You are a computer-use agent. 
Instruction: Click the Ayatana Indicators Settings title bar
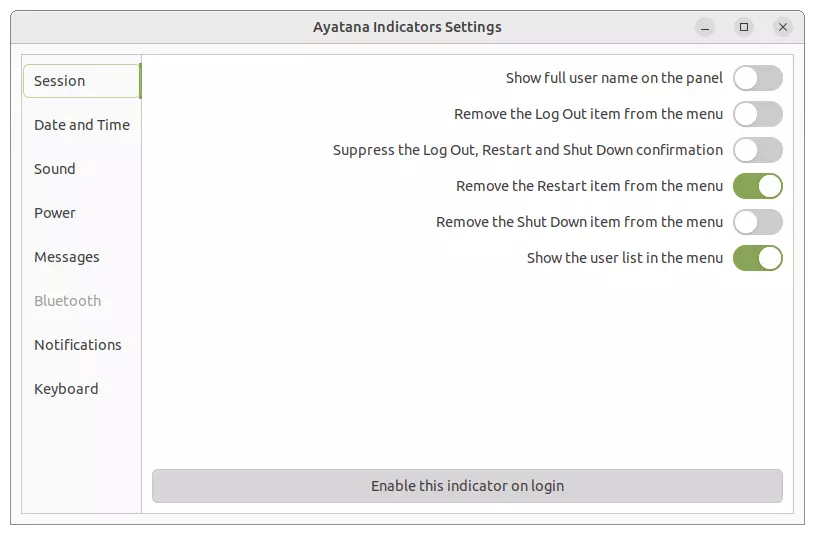407,27
